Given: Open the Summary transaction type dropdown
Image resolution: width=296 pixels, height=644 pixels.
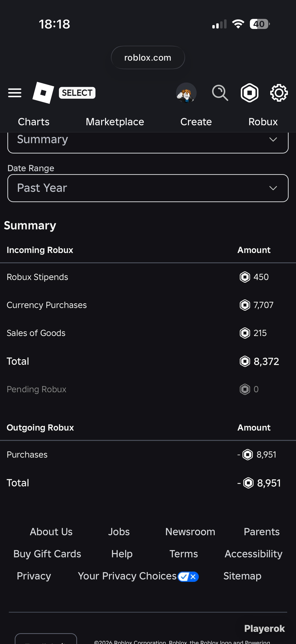Looking at the screenshot, I should tap(148, 142).
